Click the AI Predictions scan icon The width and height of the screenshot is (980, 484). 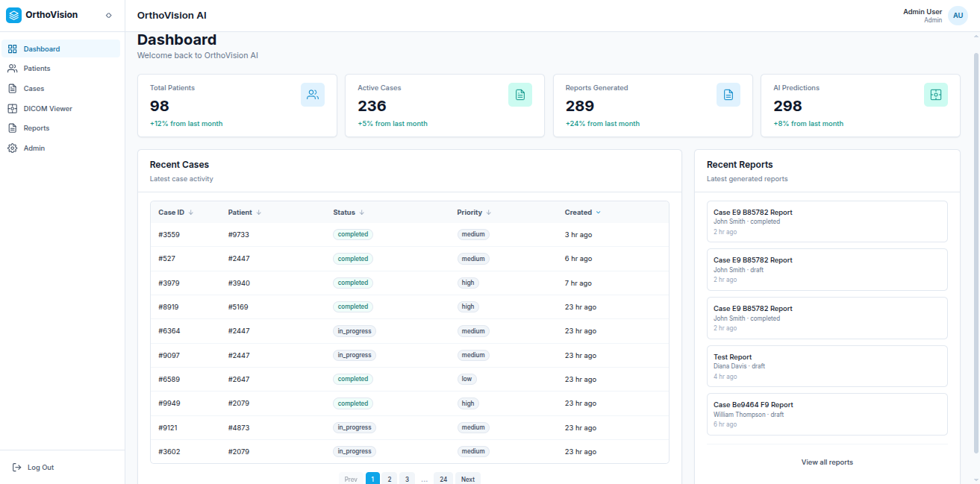click(936, 95)
